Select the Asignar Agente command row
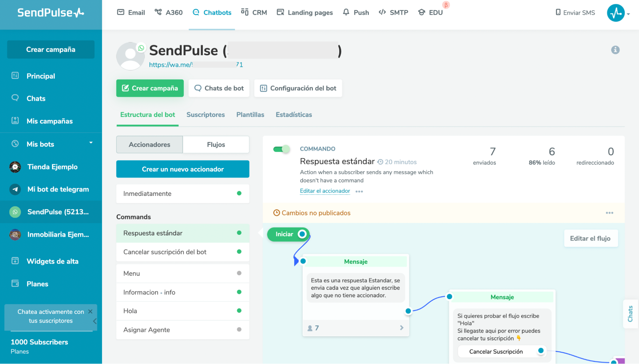The height and width of the screenshot is (364, 639). tap(183, 330)
